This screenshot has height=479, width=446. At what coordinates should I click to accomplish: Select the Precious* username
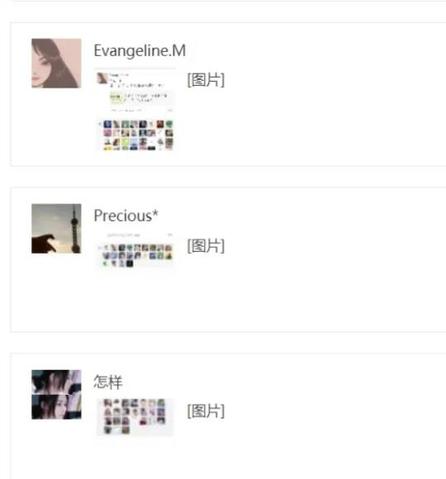126,216
